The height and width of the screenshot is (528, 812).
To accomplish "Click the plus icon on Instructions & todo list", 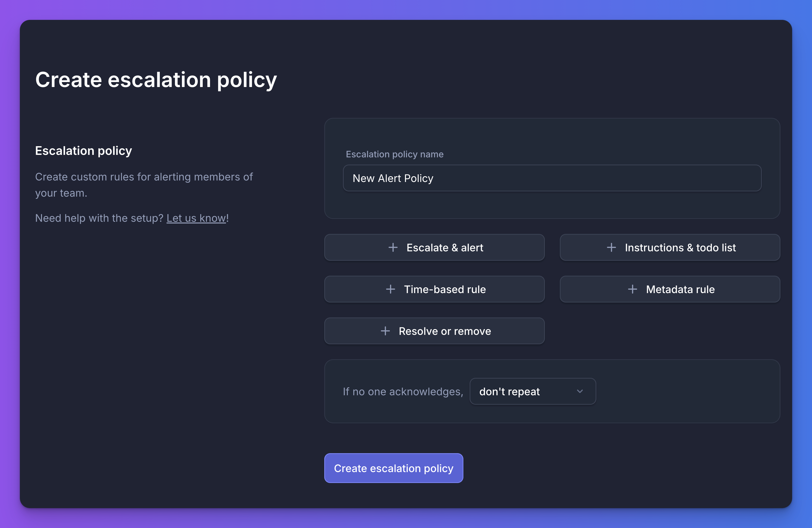I will pos(611,247).
